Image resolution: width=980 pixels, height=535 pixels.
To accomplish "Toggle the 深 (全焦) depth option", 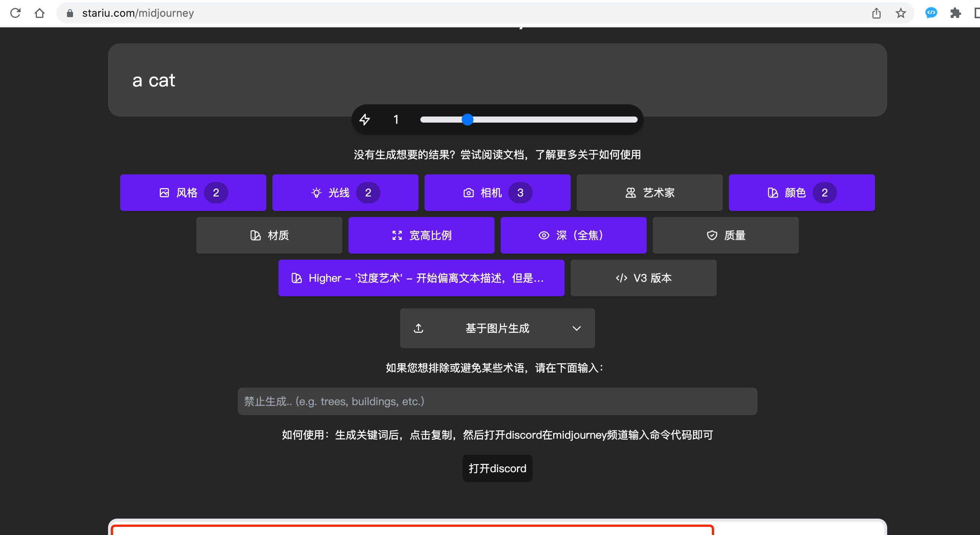I will 573,235.
